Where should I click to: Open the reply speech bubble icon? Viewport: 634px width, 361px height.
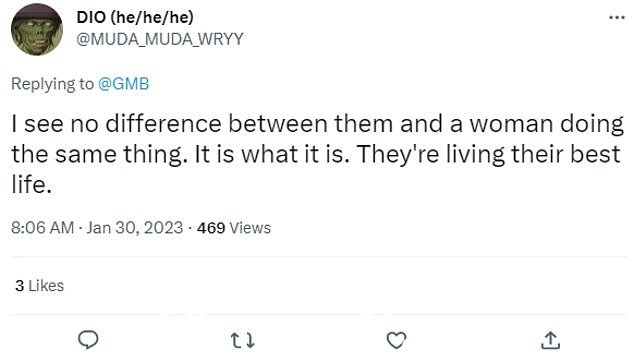(88, 340)
